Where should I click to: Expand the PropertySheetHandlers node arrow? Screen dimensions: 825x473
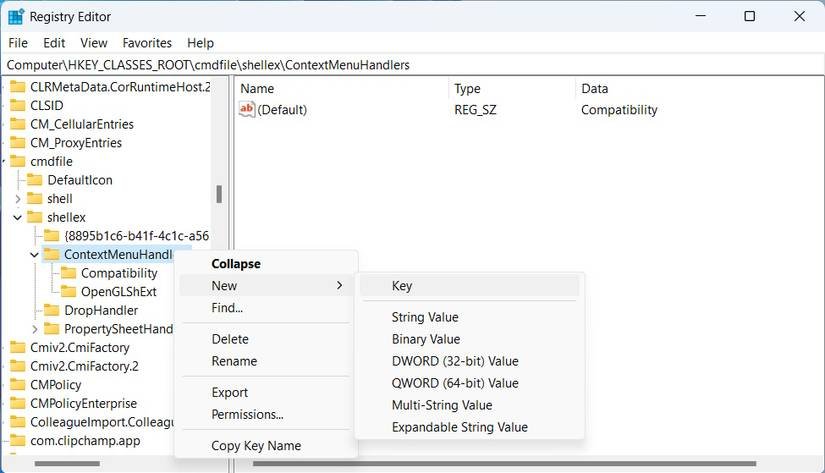pos(35,329)
